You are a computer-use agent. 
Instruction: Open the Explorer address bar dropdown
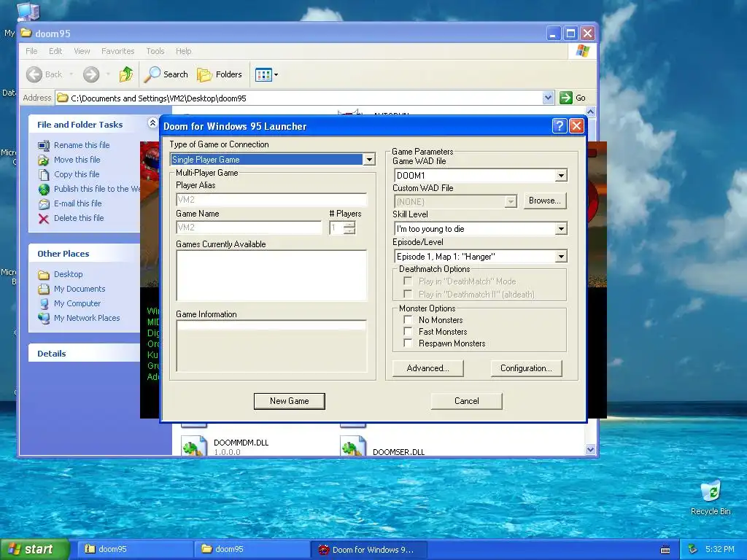pyautogui.click(x=548, y=98)
